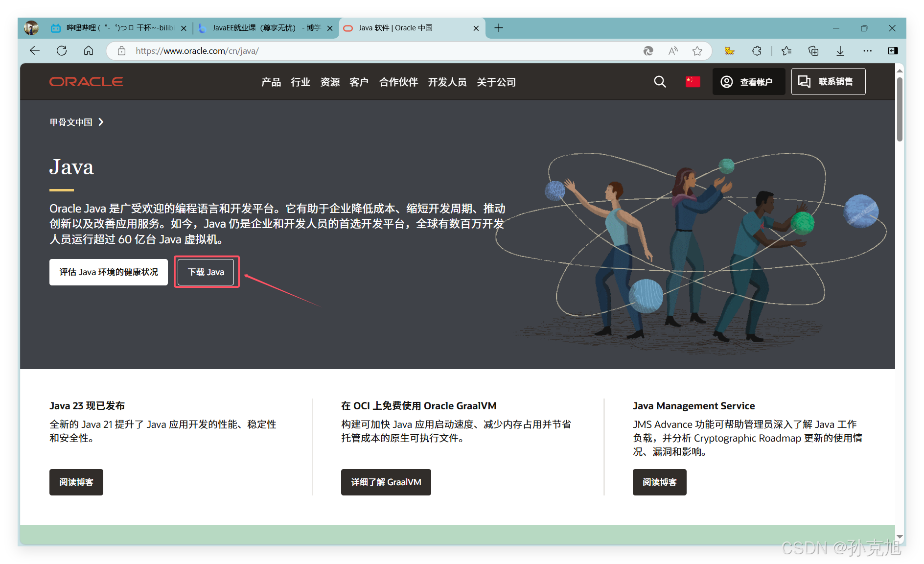Open the 资源 navigation menu
This screenshot has height=564, width=924.
point(330,82)
